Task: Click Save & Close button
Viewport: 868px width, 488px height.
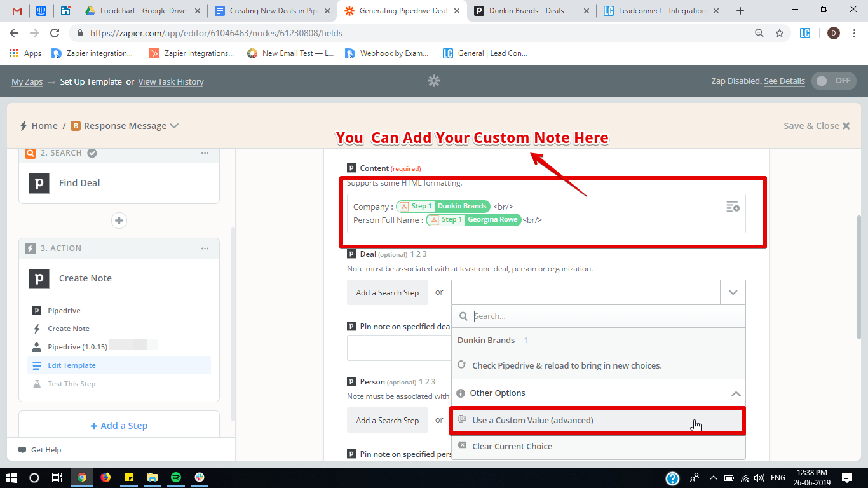Action: (817, 126)
